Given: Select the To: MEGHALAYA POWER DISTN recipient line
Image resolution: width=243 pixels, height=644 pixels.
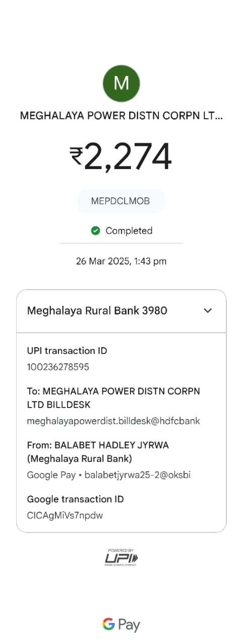Looking at the screenshot, I should pyautogui.click(x=113, y=397).
